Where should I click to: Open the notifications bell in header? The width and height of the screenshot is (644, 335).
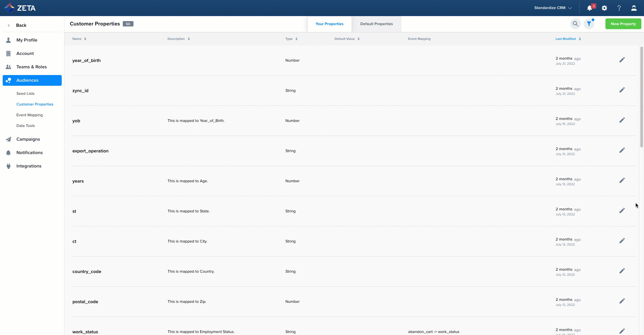[589, 8]
